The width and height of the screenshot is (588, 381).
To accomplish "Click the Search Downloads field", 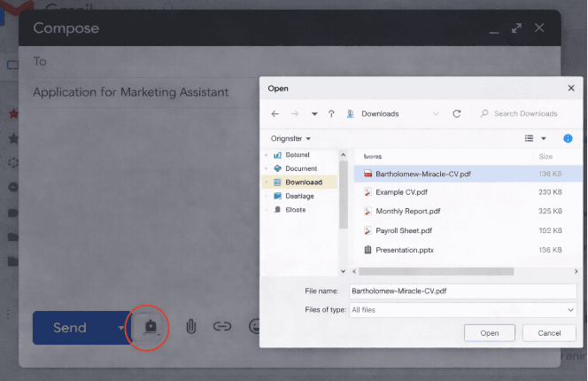I will coord(524,113).
